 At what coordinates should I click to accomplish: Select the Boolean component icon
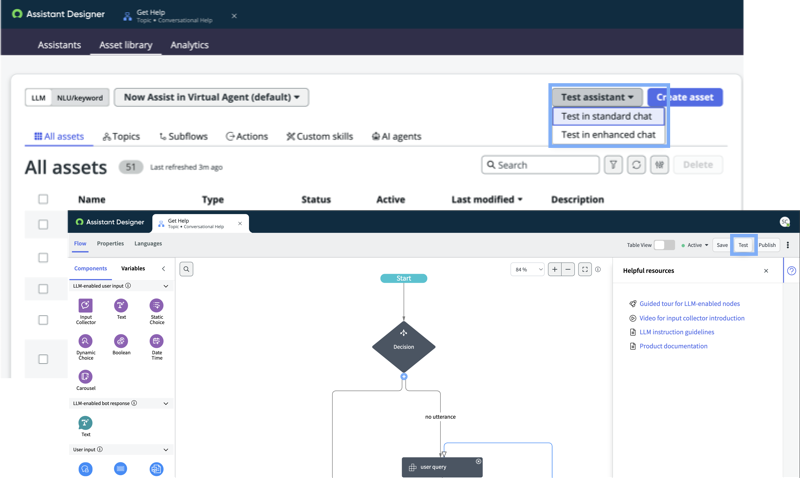tap(121, 341)
